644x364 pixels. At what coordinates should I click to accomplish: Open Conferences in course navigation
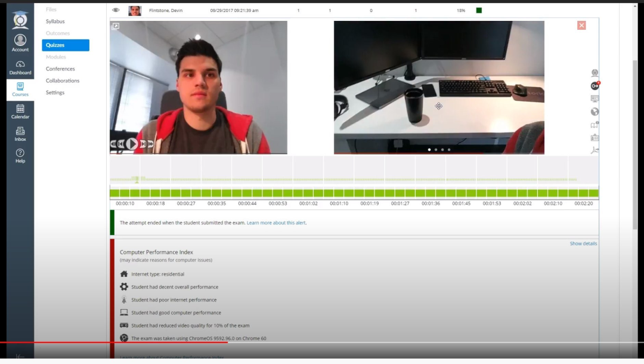pos(60,69)
